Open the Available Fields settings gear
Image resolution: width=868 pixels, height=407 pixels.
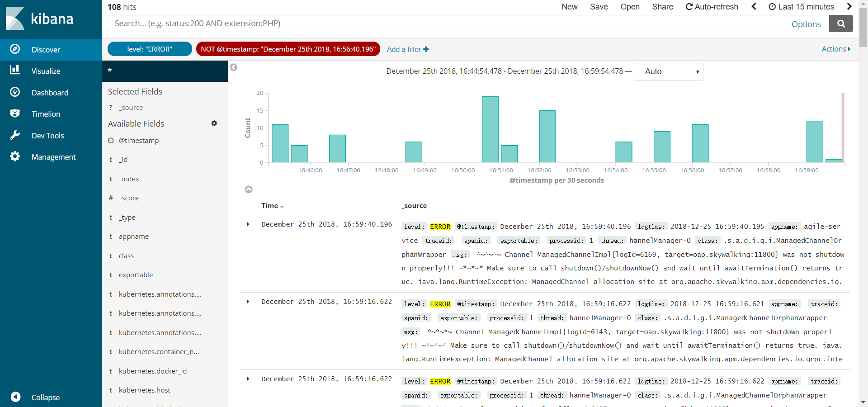coord(214,123)
